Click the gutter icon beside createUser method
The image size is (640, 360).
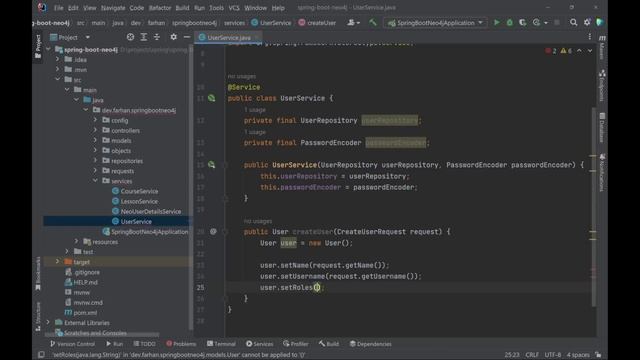pyautogui.click(x=213, y=231)
